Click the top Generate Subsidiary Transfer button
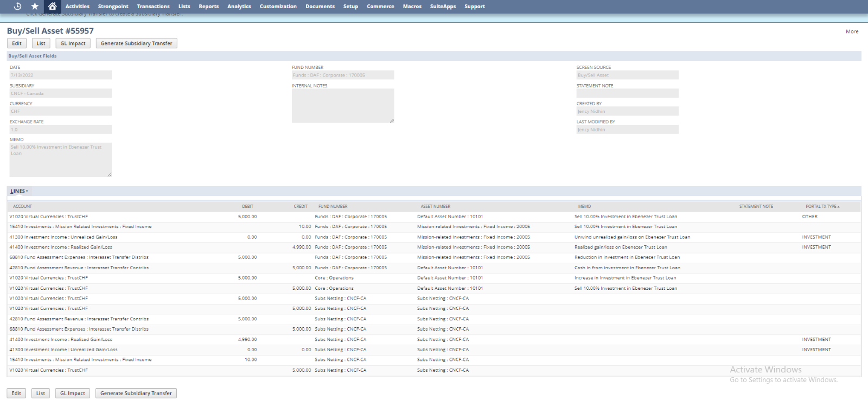Image resolution: width=868 pixels, height=406 pixels. coord(136,43)
